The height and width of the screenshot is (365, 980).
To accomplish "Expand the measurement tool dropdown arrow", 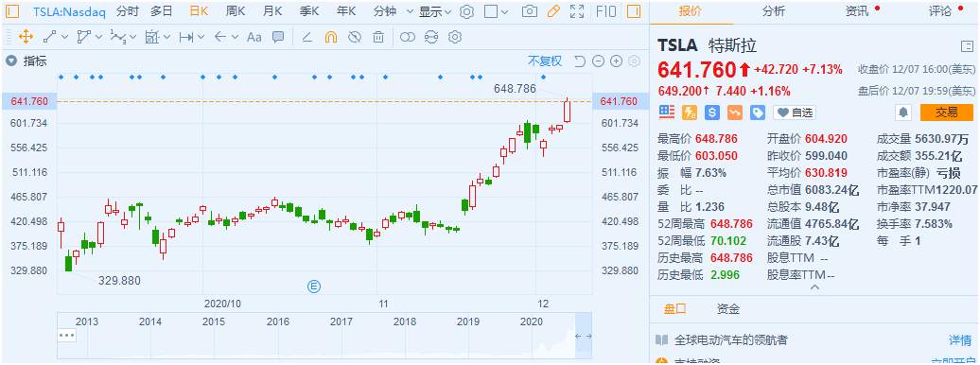I will click(x=166, y=37).
